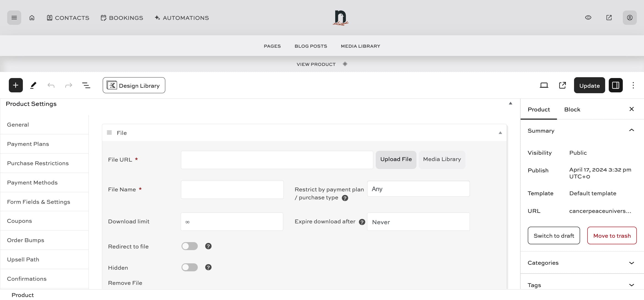The image size is (644, 300).
Task: Click the Upload File button
Action: [x=396, y=159]
